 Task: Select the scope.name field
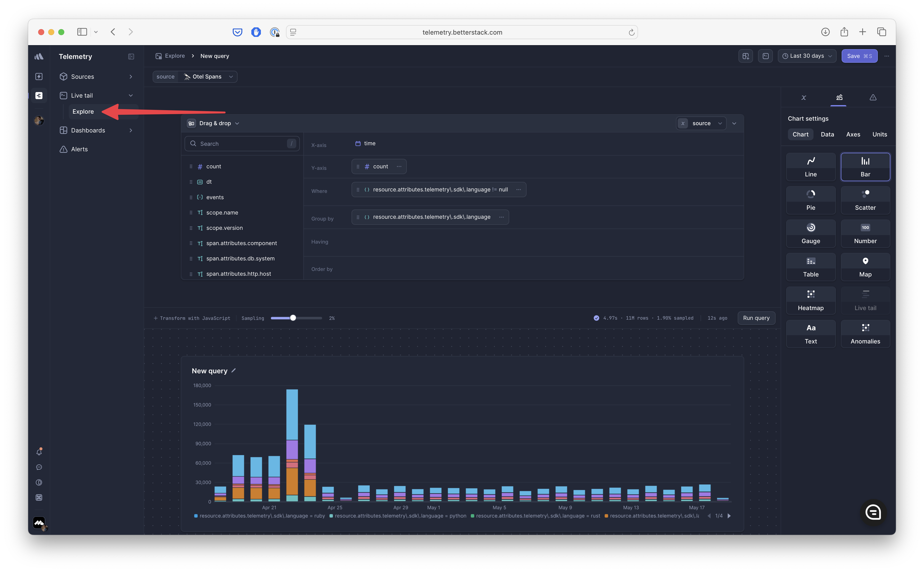[222, 212]
